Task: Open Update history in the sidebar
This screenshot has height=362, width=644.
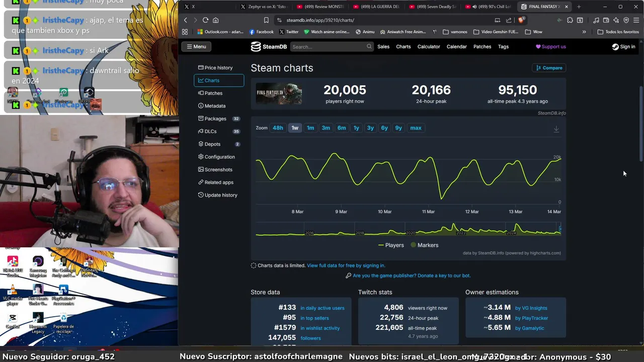Action: coord(219,195)
